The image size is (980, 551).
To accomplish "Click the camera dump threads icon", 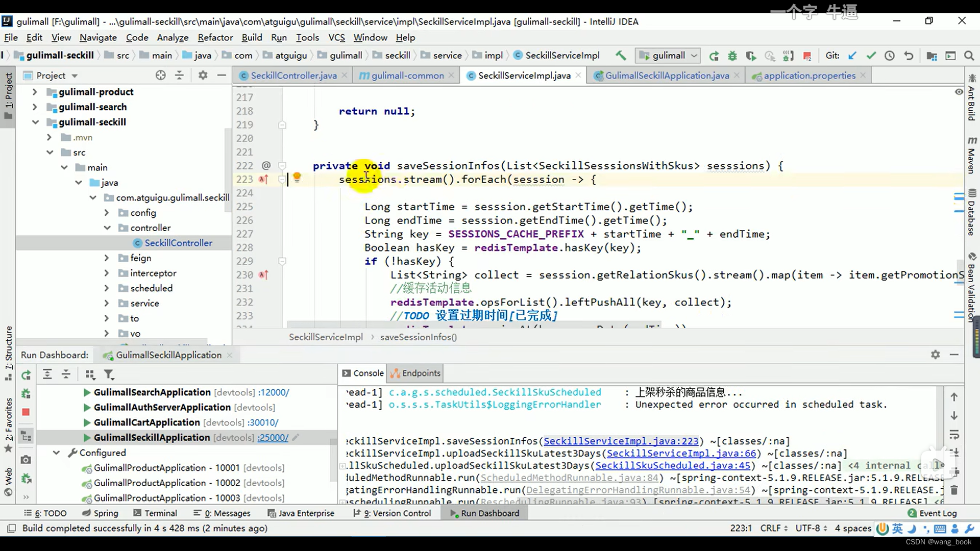I will click(x=26, y=459).
